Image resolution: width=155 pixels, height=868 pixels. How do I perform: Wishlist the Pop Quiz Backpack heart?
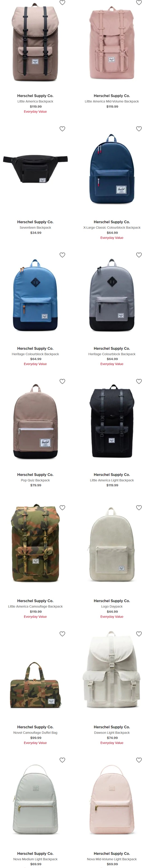(x=62, y=381)
